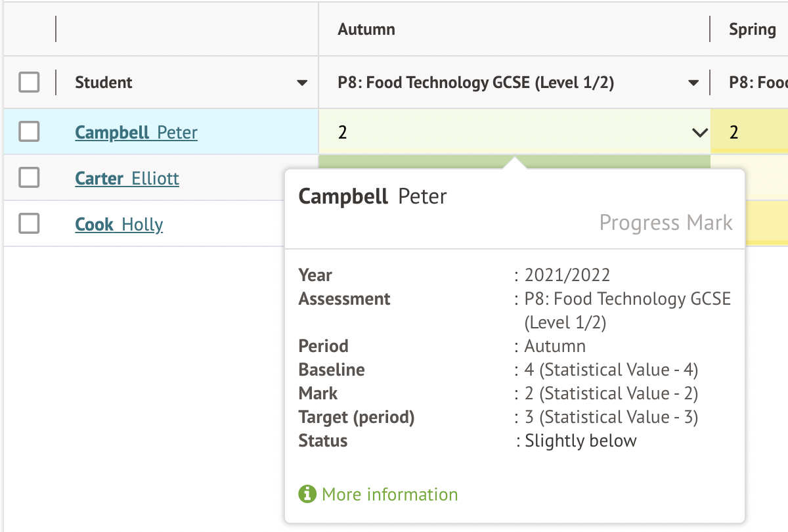Click the Spring period column header
Screen dimensions: 788x532
[752, 29]
